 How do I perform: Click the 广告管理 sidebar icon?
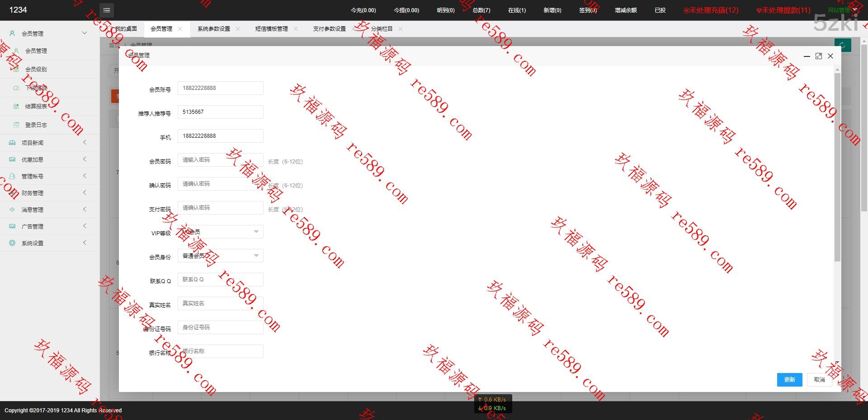click(x=12, y=226)
